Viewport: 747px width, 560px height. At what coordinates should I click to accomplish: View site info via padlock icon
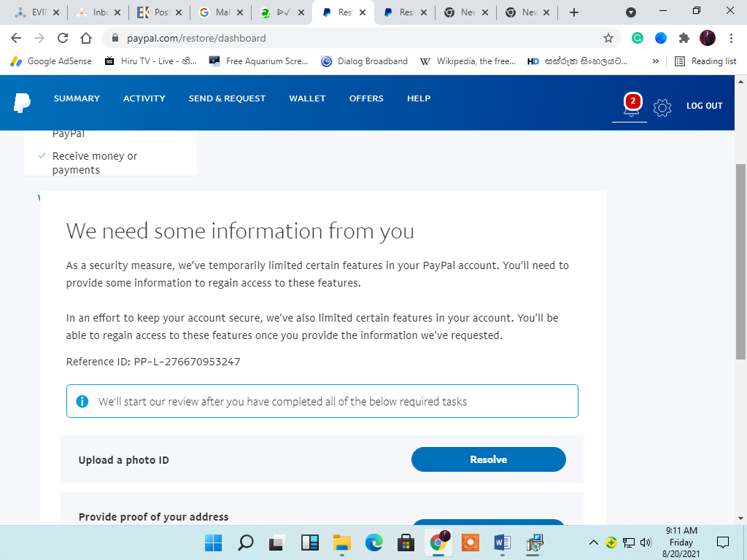point(115,38)
